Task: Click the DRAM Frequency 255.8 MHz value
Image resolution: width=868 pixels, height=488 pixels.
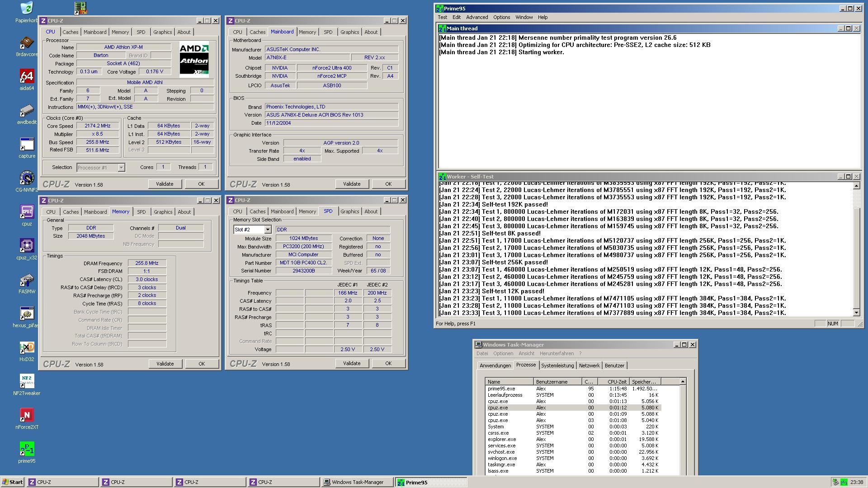Action: tap(147, 263)
